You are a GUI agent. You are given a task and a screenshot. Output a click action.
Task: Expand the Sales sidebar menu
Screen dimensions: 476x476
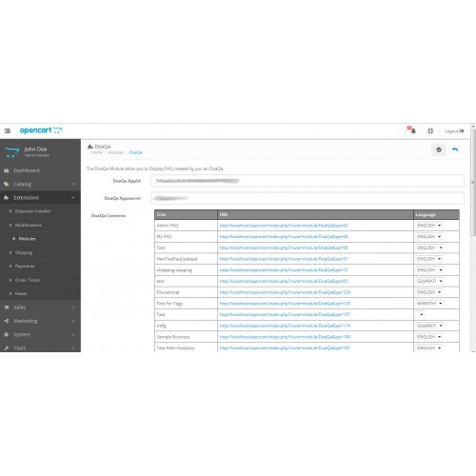click(x=40, y=307)
